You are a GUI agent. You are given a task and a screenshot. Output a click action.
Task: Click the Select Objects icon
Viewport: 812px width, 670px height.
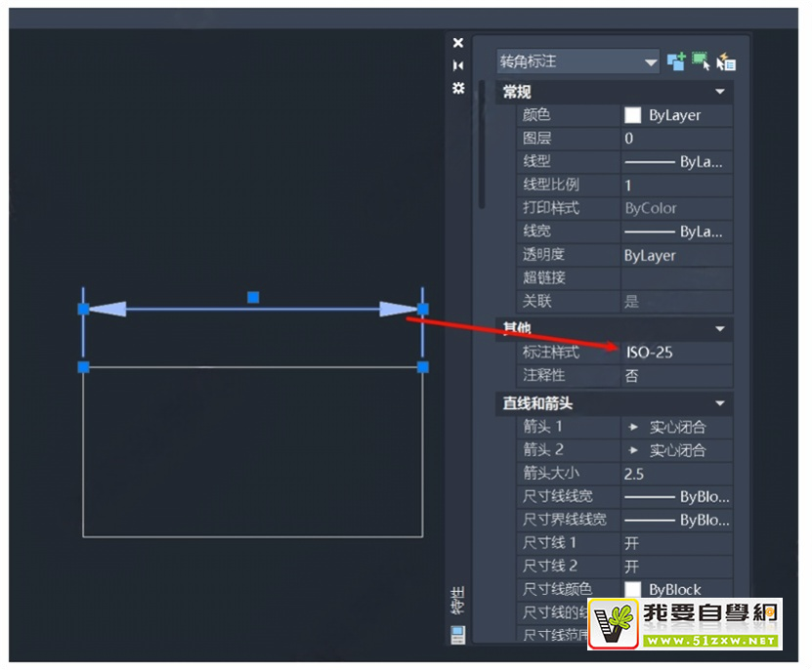pyautogui.click(x=701, y=62)
